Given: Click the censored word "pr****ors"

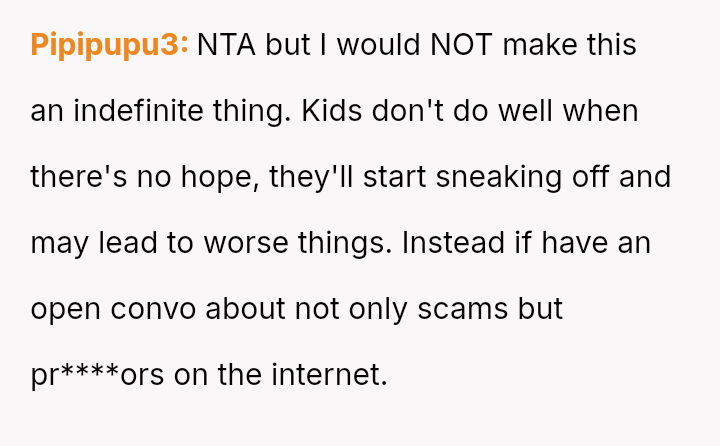Looking at the screenshot, I should pyautogui.click(x=97, y=375).
